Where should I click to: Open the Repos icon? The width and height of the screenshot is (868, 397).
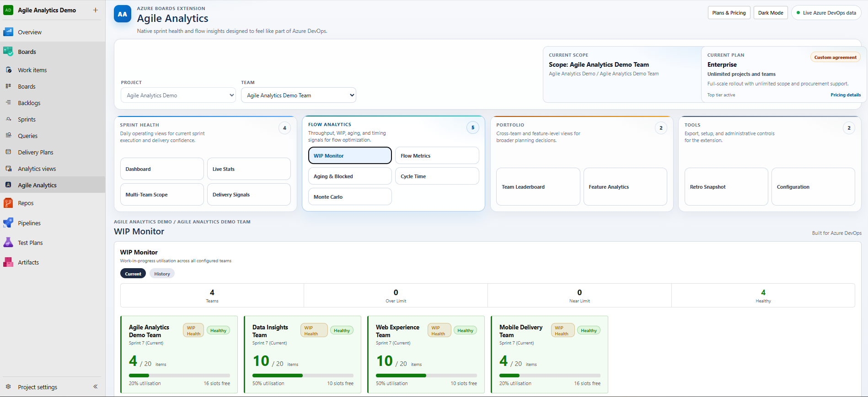tap(8, 203)
